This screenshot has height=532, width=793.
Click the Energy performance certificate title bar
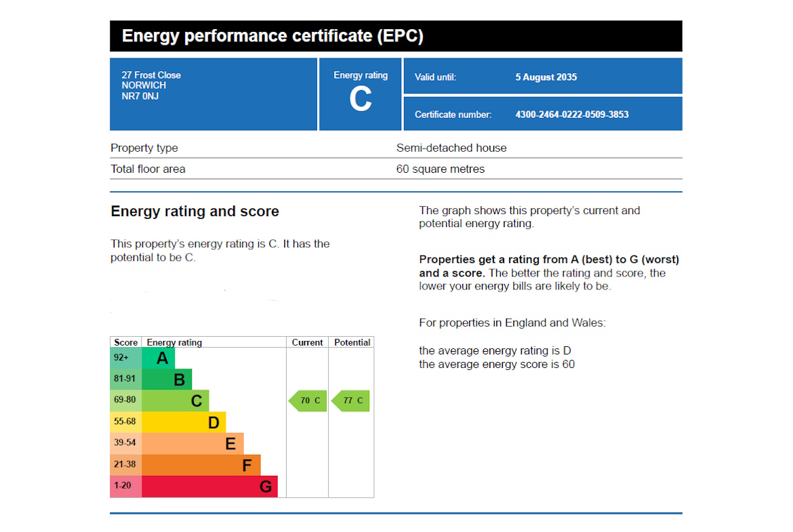click(x=396, y=36)
